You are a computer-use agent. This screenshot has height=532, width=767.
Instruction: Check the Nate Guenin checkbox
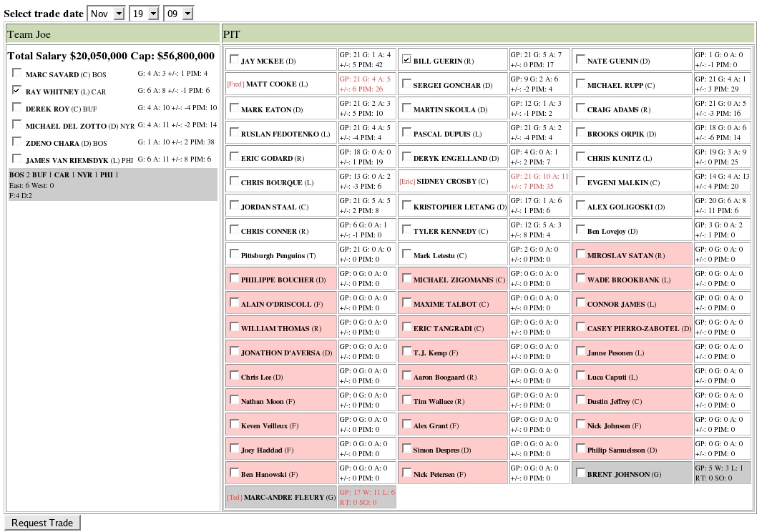(x=581, y=59)
